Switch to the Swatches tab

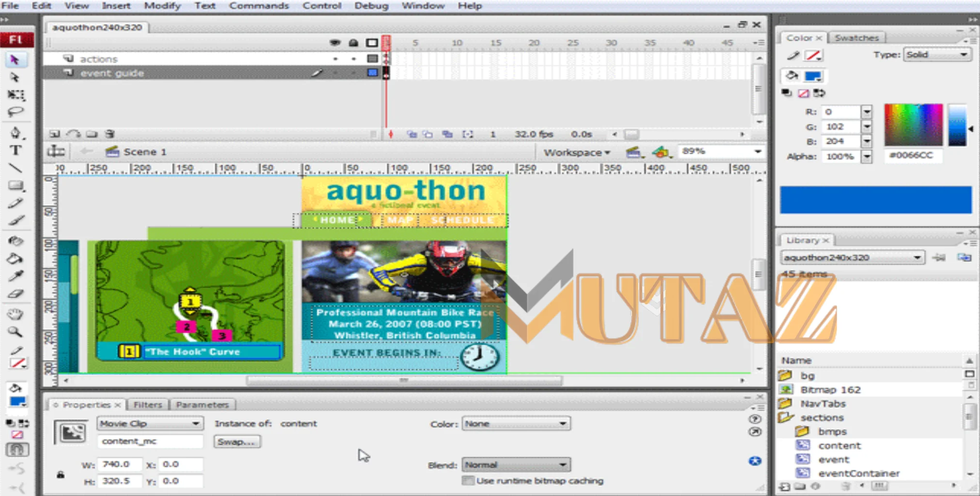coord(857,38)
